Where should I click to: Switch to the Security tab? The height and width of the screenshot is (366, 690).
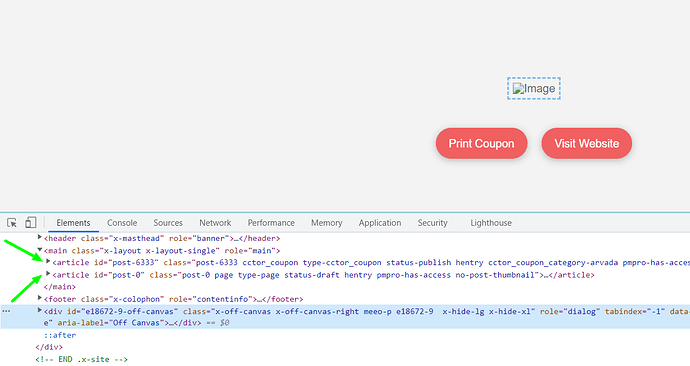pos(433,223)
